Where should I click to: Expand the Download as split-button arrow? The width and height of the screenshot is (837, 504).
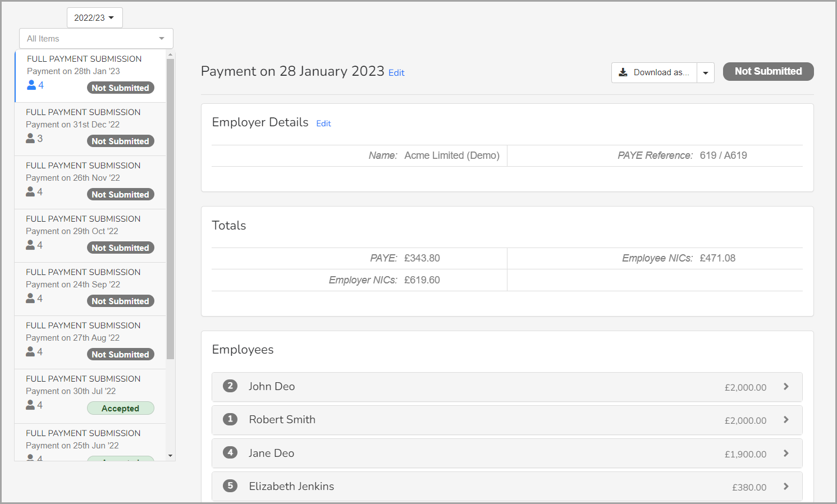click(x=706, y=73)
